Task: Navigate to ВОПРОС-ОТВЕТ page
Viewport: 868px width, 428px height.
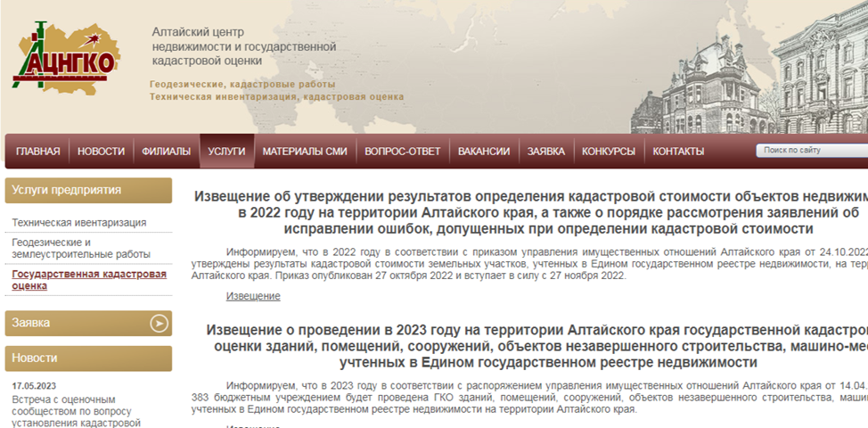Action: pos(402,152)
